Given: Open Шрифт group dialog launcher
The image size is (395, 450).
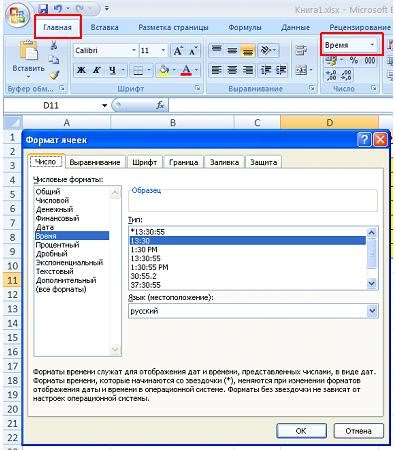Looking at the screenshot, I should tap(197, 88).
